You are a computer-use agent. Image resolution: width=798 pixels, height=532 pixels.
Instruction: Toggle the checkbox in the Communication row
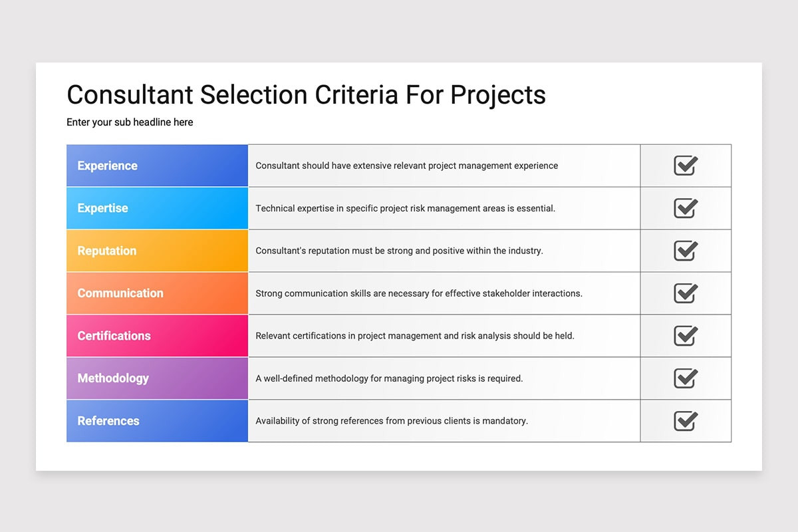pyautogui.click(x=686, y=293)
